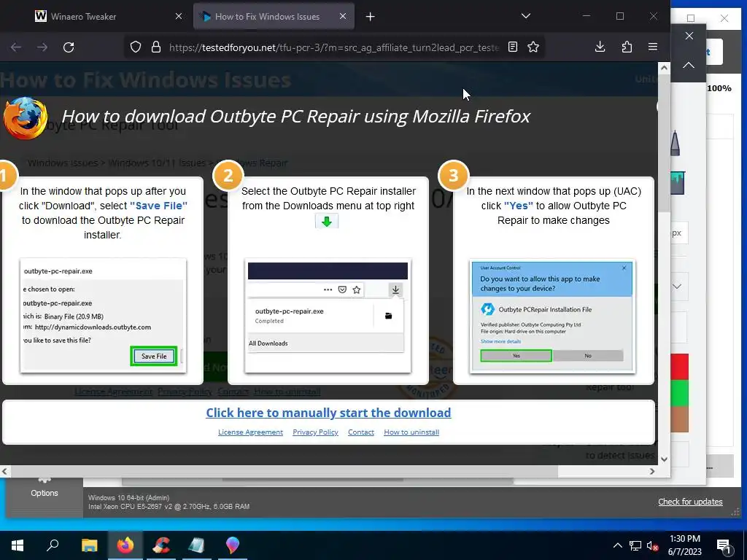This screenshot has width=747, height=560.
Task: Close the Winaero Tweaker tab
Action: (x=179, y=17)
